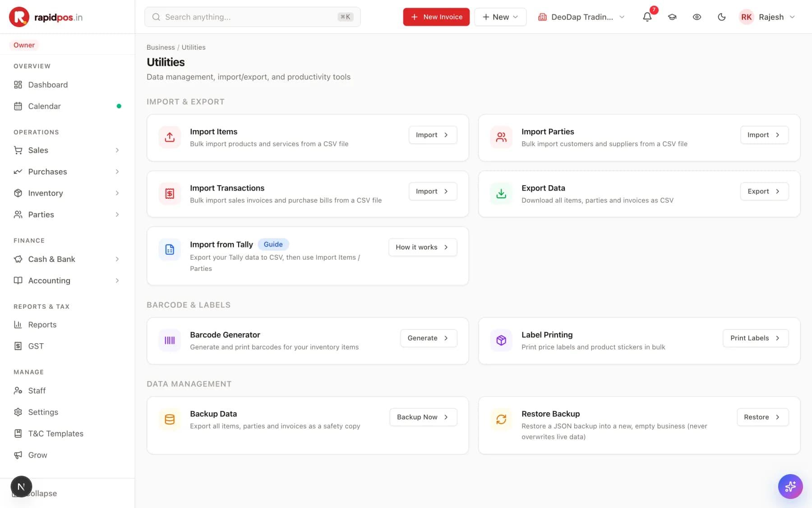Open the AI assistant sparkle button
812x508 pixels.
coord(790,486)
